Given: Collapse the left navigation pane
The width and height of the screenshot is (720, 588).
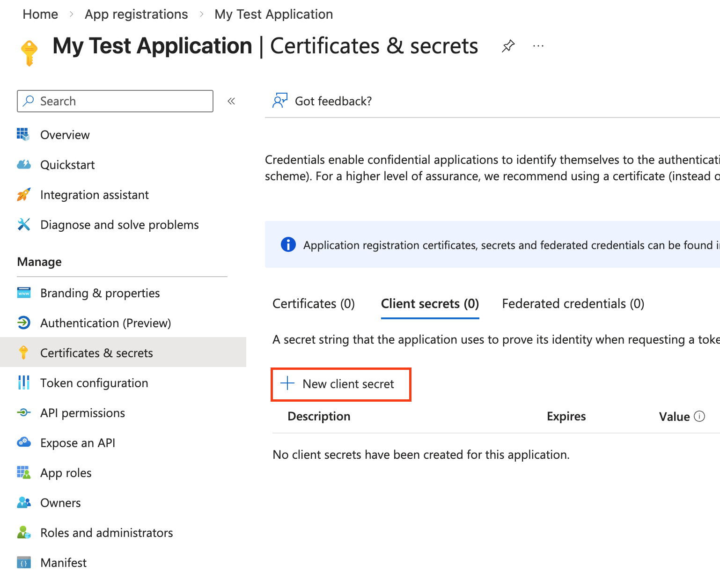Looking at the screenshot, I should [231, 101].
